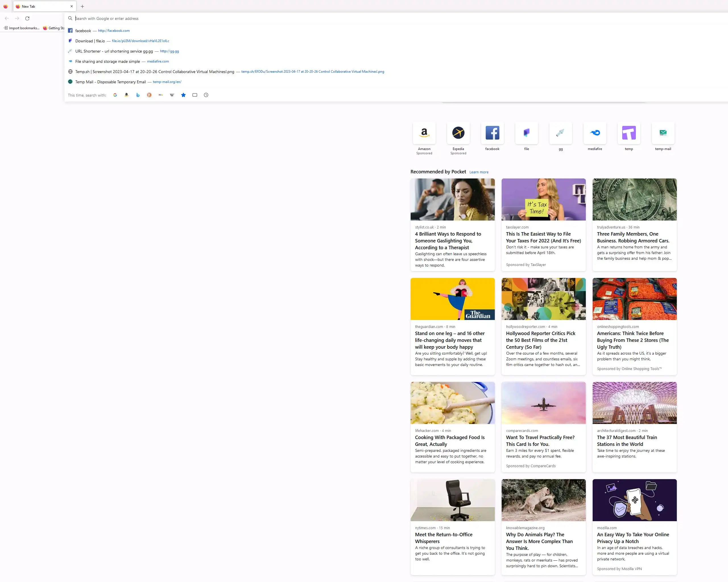728x582 pixels.
Task: Search with DuckDuckGo one-off icon
Action: [x=149, y=95]
